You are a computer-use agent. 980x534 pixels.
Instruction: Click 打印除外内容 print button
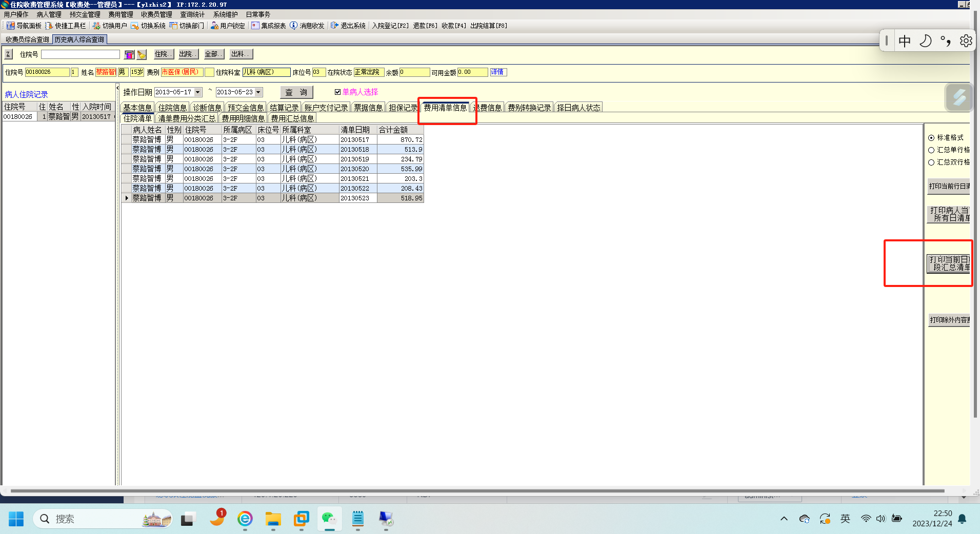pos(950,320)
